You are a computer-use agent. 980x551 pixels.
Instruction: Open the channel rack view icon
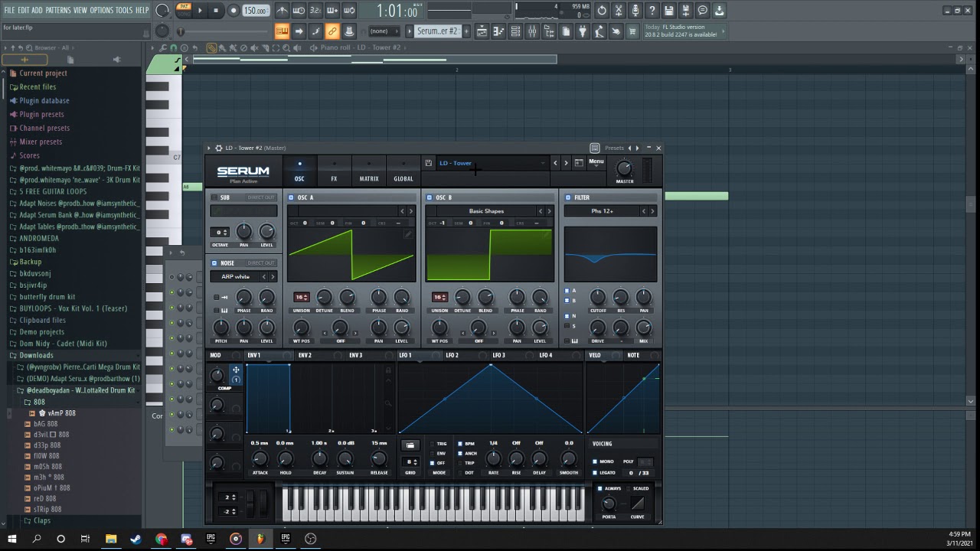[x=515, y=31]
